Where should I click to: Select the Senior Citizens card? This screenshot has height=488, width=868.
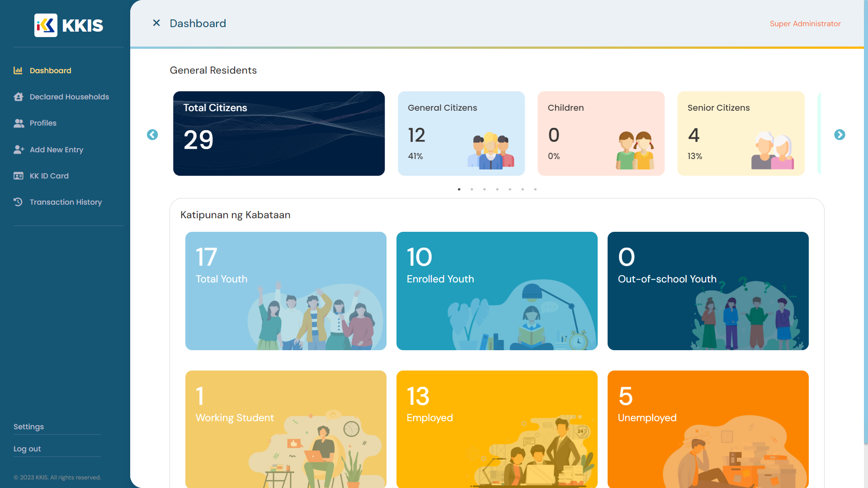(741, 133)
